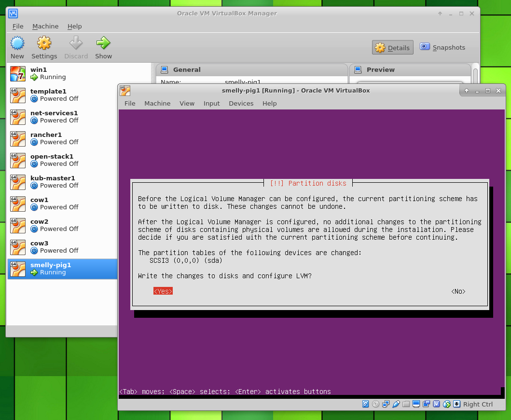Collapse the General details section header

tap(251, 69)
